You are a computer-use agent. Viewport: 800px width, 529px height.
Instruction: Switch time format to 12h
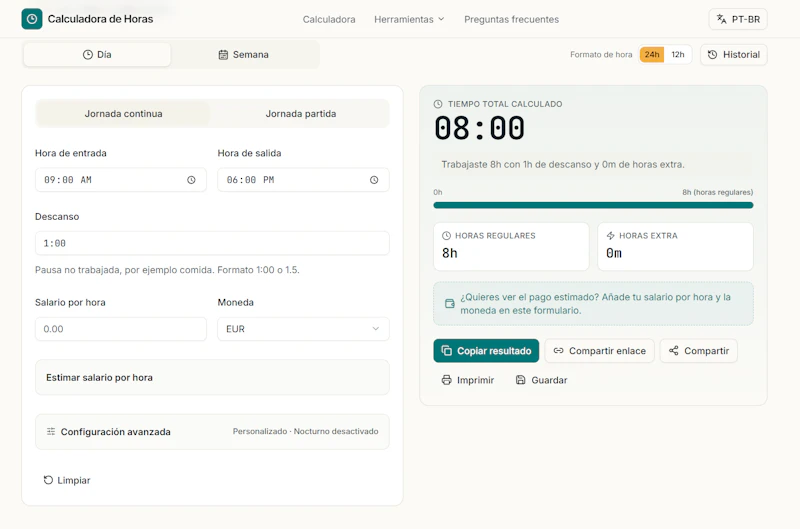(678, 55)
